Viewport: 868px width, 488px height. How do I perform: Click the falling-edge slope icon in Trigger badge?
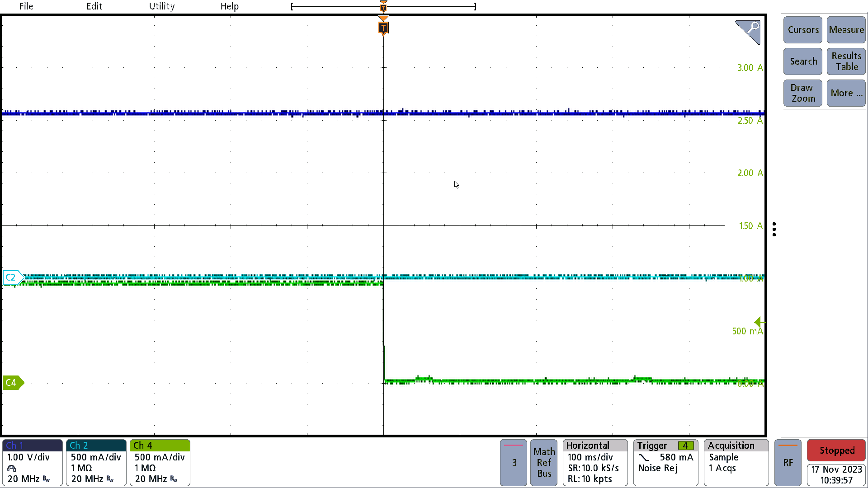click(x=644, y=457)
